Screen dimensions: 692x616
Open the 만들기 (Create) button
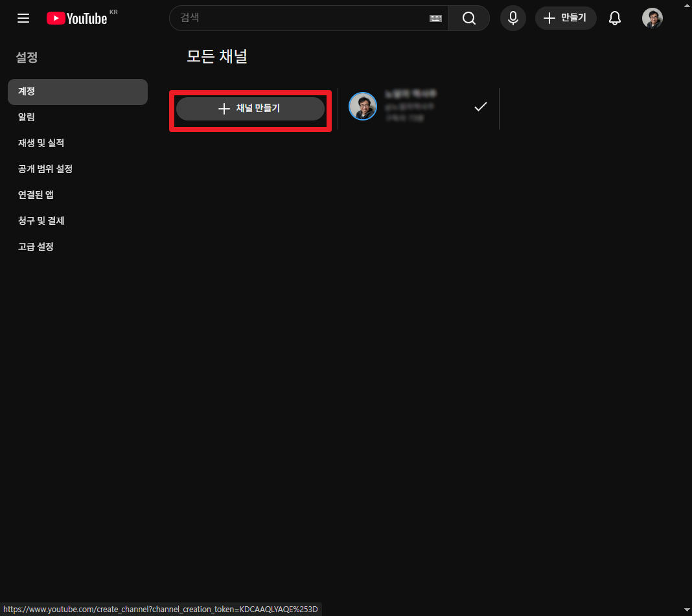pos(566,18)
